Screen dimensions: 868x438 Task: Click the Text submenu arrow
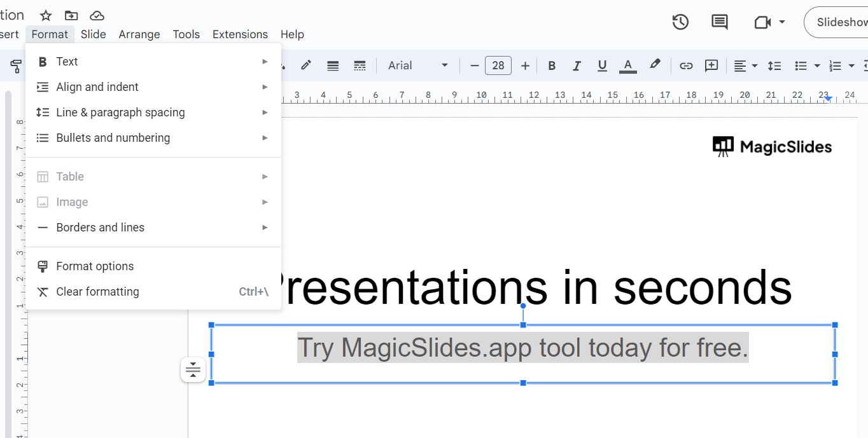coord(265,62)
